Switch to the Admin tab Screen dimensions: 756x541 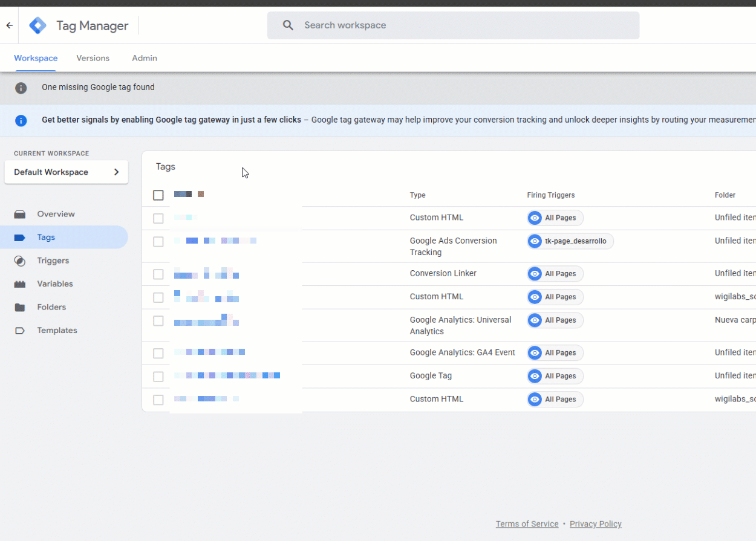click(145, 58)
